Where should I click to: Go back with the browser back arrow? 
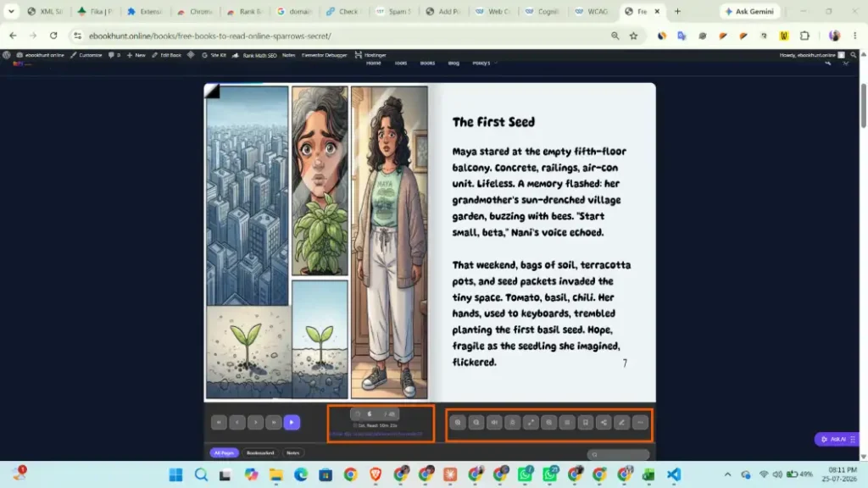[x=13, y=36]
